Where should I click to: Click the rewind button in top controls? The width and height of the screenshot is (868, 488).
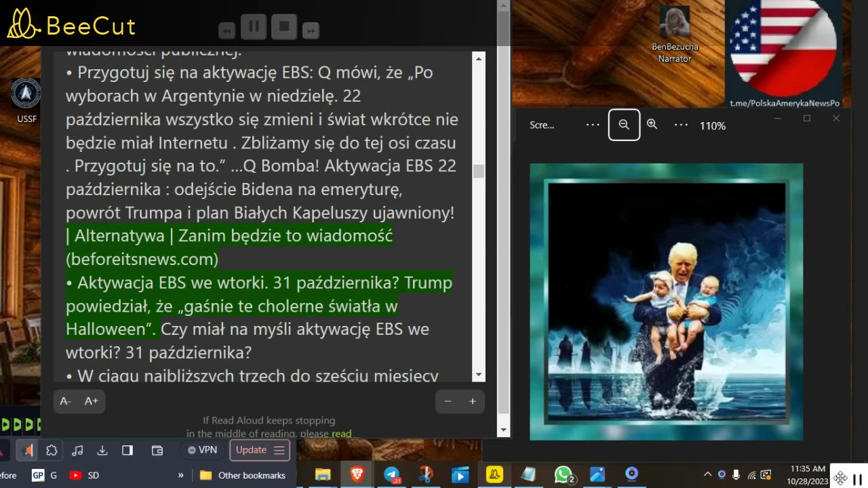tap(227, 30)
